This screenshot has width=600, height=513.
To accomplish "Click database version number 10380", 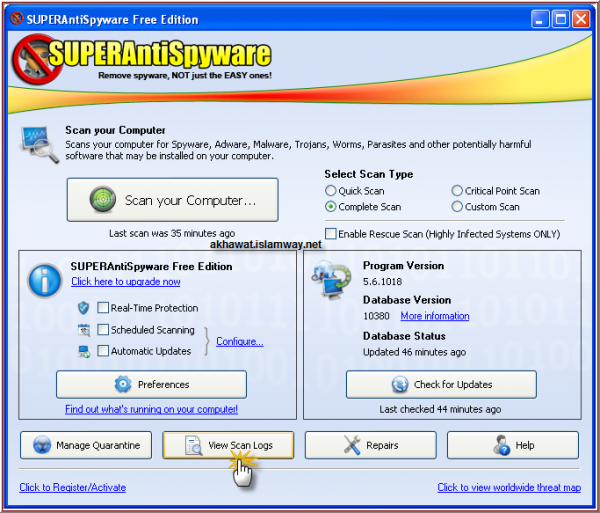I will (x=376, y=316).
